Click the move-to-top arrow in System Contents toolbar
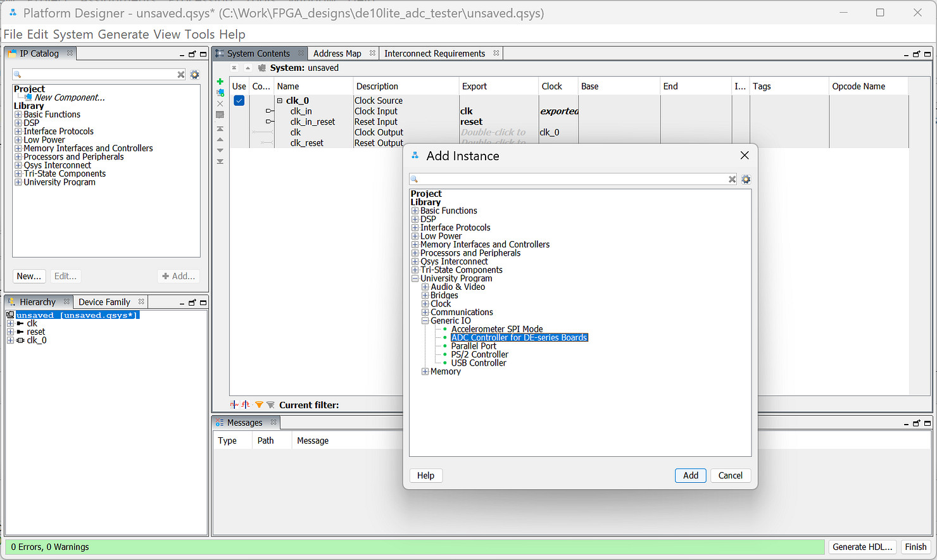Image resolution: width=937 pixels, height=560 pixels. [220, 128]
